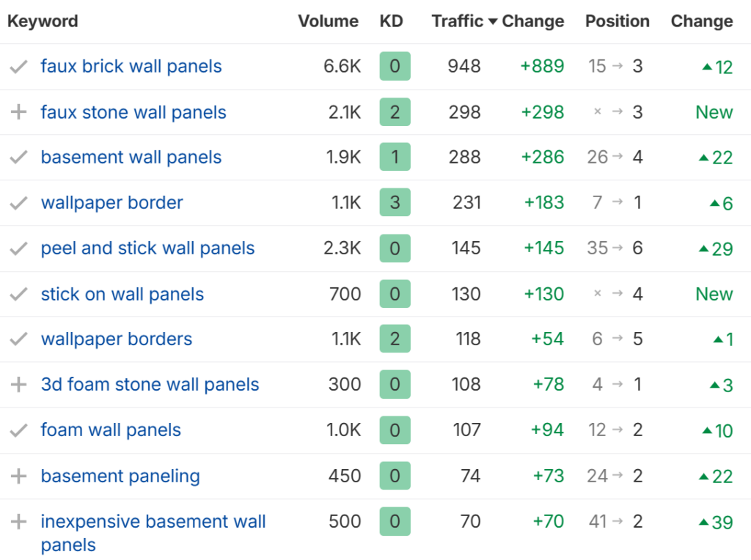The height and width of the screenshot is (560, 751).
Task: Click the KD column header
Action: pyautogui.click(x=391, y=21)
